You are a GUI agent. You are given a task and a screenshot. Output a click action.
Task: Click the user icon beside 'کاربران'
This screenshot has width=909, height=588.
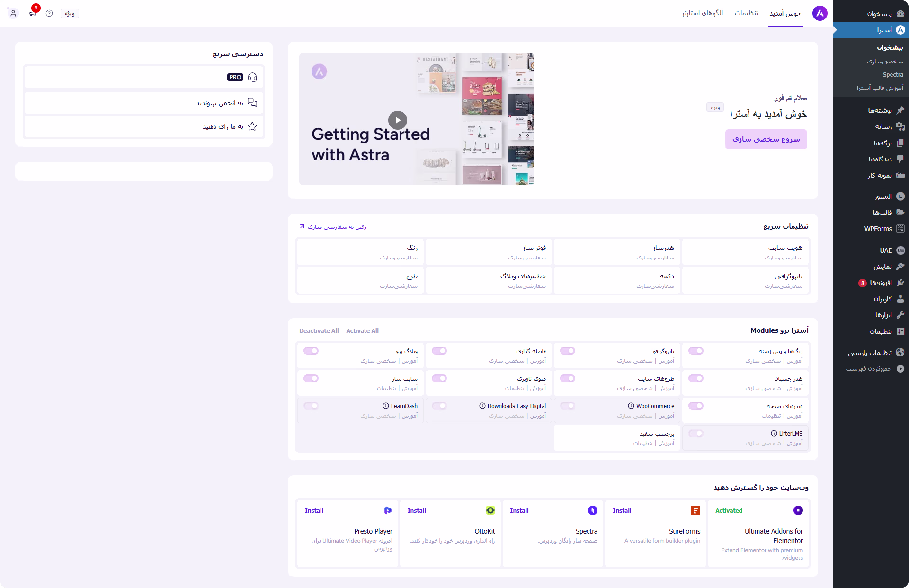tap(900, 299)
